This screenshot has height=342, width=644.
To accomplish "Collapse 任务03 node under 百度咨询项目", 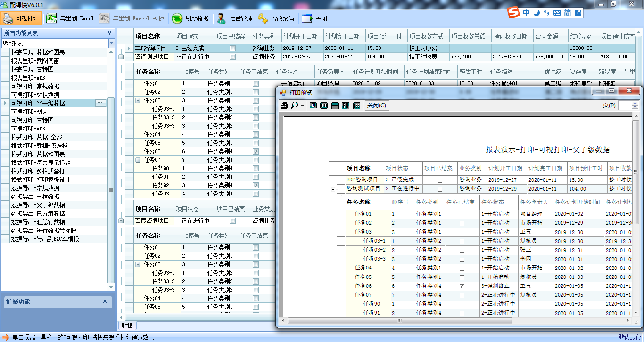I will pyautogui.click(x=138, y=264).
